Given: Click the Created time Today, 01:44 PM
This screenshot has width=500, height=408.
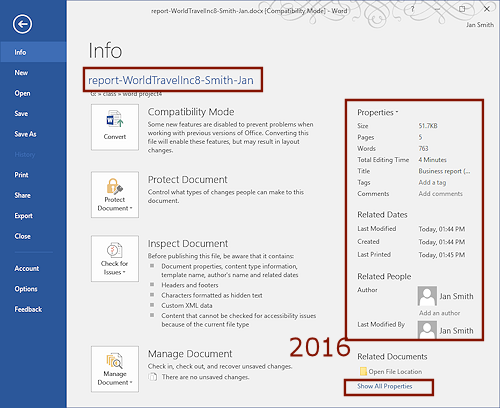Looking at the screenshot, I should (442, 242).
